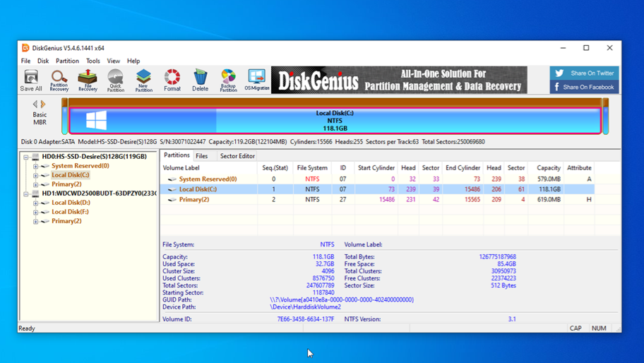
Task: Open the Help menu
Action: point(133,61)
